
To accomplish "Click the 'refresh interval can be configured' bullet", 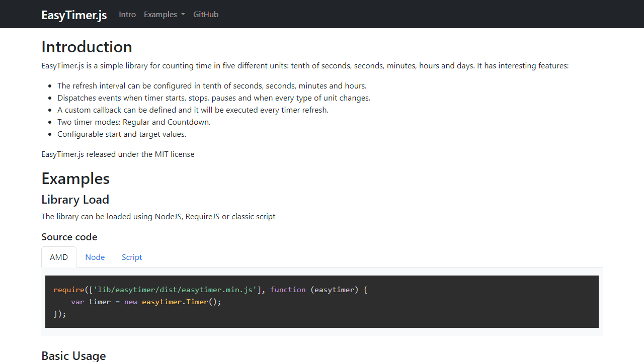I will tap(212, 86).
